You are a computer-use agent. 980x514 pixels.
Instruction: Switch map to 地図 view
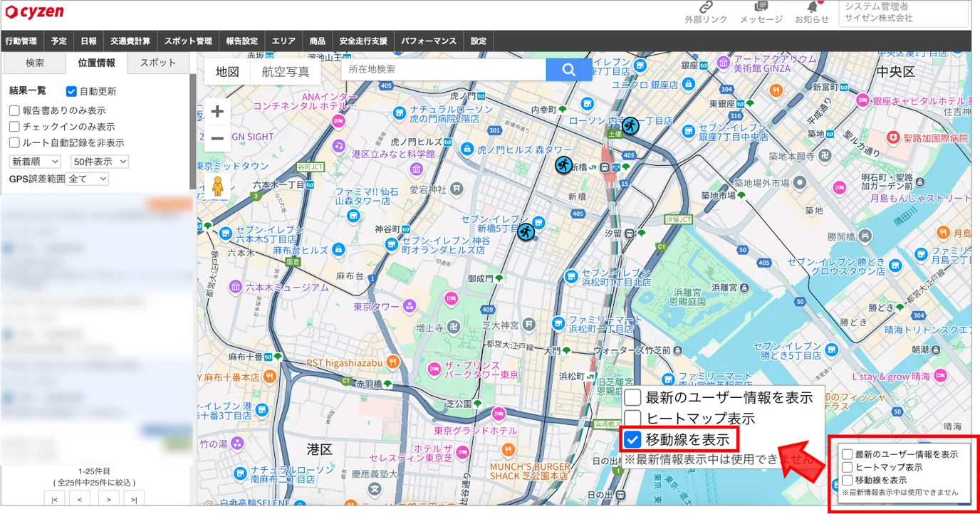pos(227,71)
